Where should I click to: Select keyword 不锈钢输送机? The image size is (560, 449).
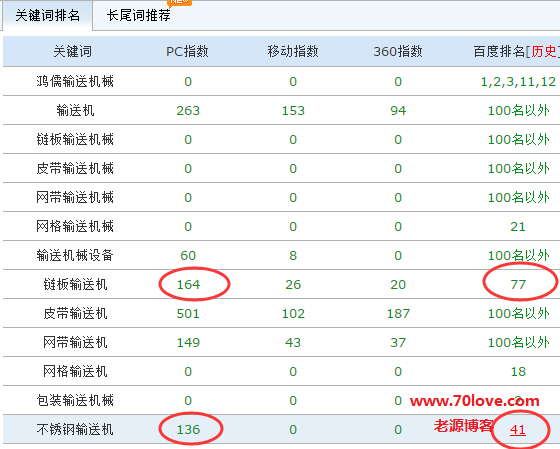(75, 429)
